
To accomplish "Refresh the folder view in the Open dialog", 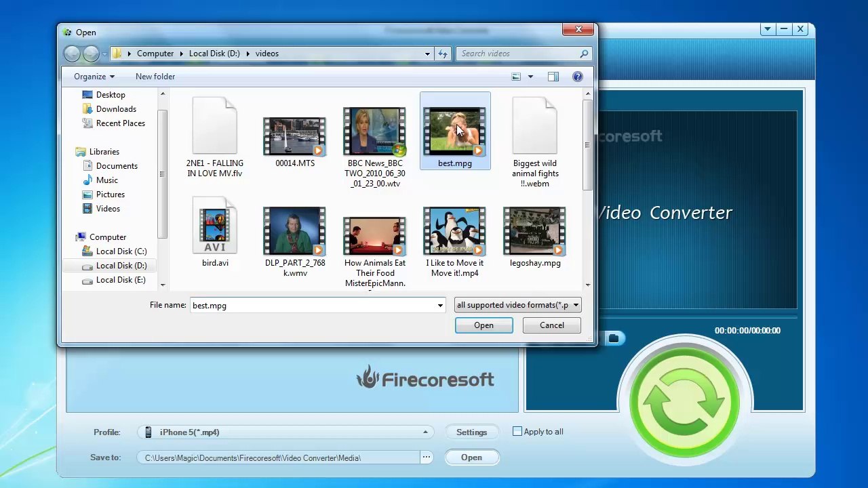I will click(443, 54).
